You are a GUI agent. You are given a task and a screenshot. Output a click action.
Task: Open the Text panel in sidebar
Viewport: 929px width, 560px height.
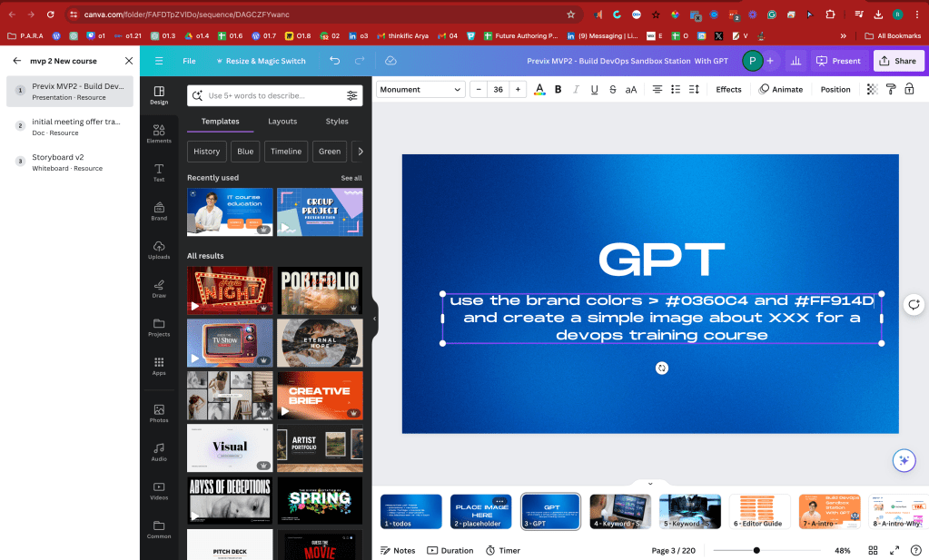point(159,172)
